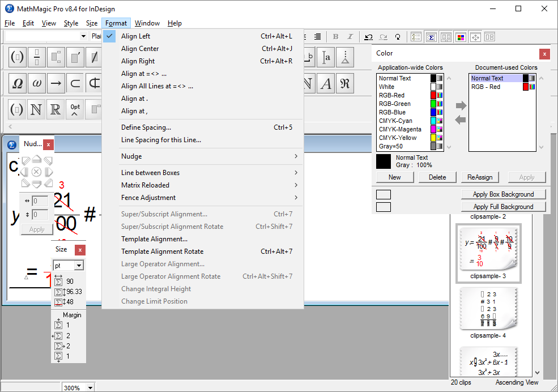The height and width of the screenshot is (392, 558).
Task: Open the lowercase omega Greek symbols palette
Action: pyautogui.click(x=37, y=83)
